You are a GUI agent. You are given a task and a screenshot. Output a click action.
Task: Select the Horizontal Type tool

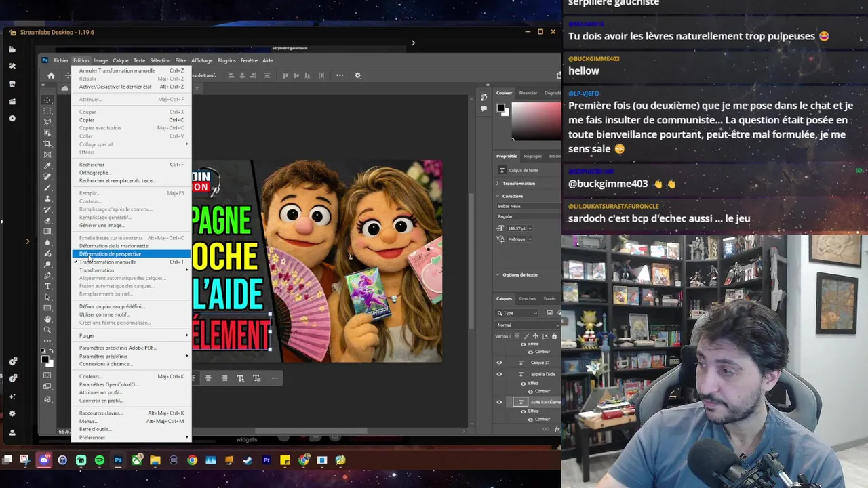tap(47, 286)
